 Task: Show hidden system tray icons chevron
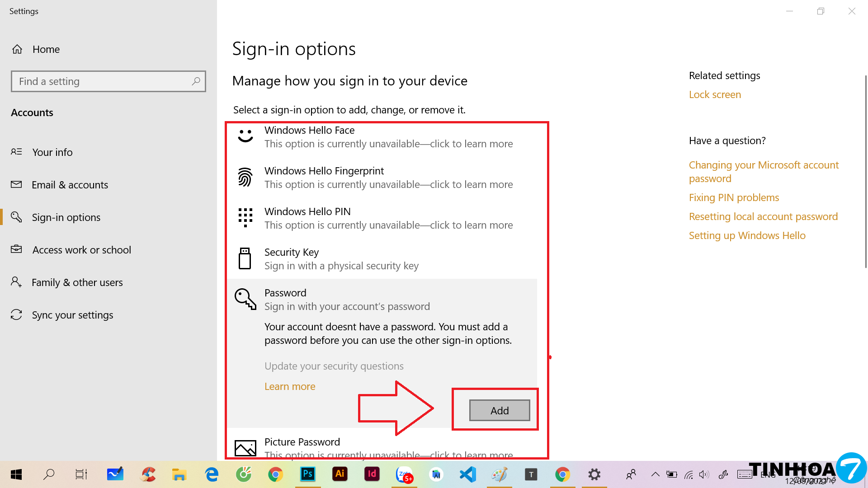655,474
